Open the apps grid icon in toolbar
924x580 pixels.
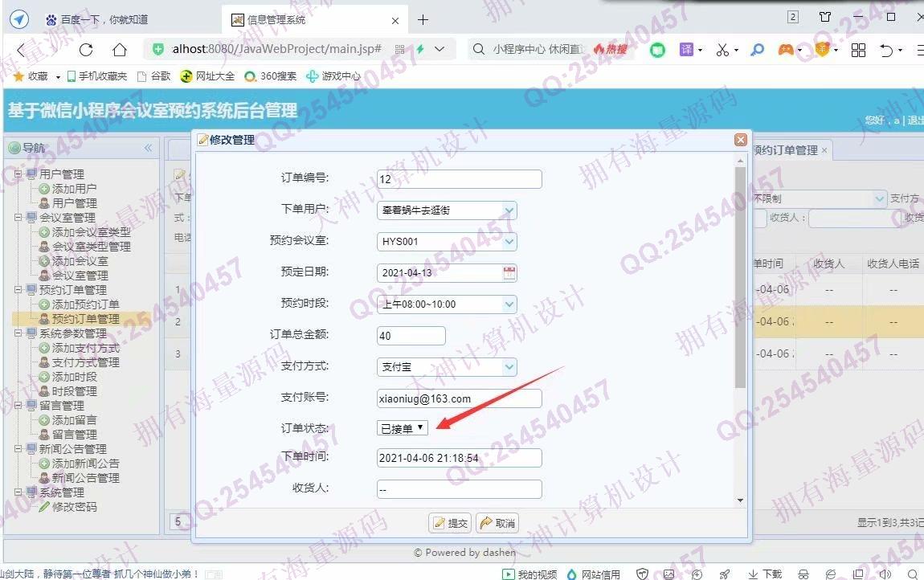[x=859, y=50]
